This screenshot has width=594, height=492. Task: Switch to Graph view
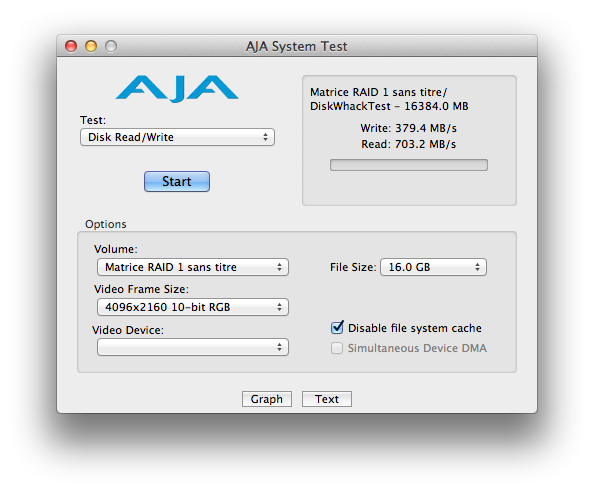click(x=267, y=399)
